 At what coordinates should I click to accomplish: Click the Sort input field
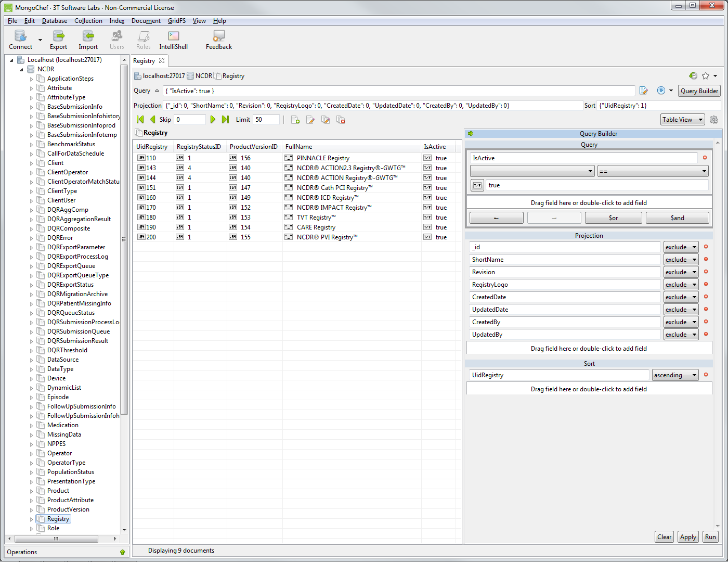click(x=658, y=106)
